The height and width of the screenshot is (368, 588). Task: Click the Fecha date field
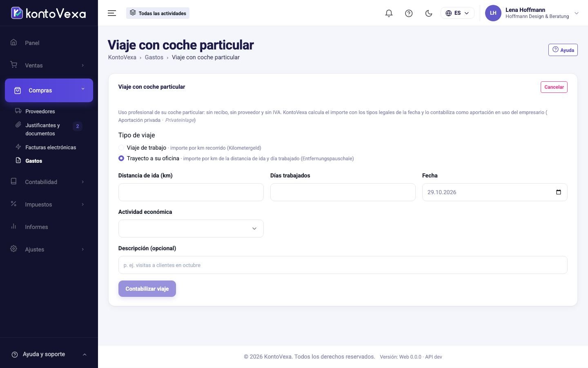click(x=494, y=192)
